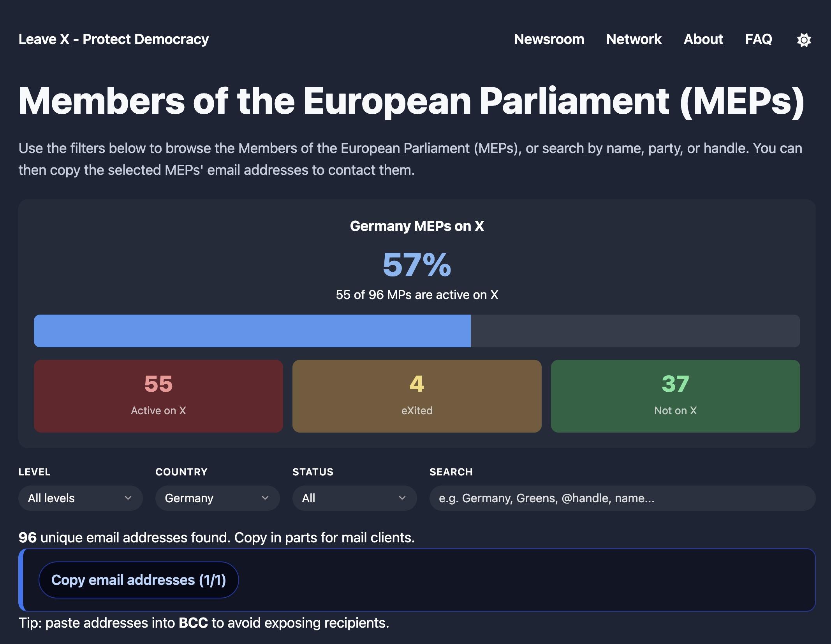The height and width of the screenshot is (644, 831).
Task: Expand the Level dropdown showing All levels
Action: tap(74, 498)
